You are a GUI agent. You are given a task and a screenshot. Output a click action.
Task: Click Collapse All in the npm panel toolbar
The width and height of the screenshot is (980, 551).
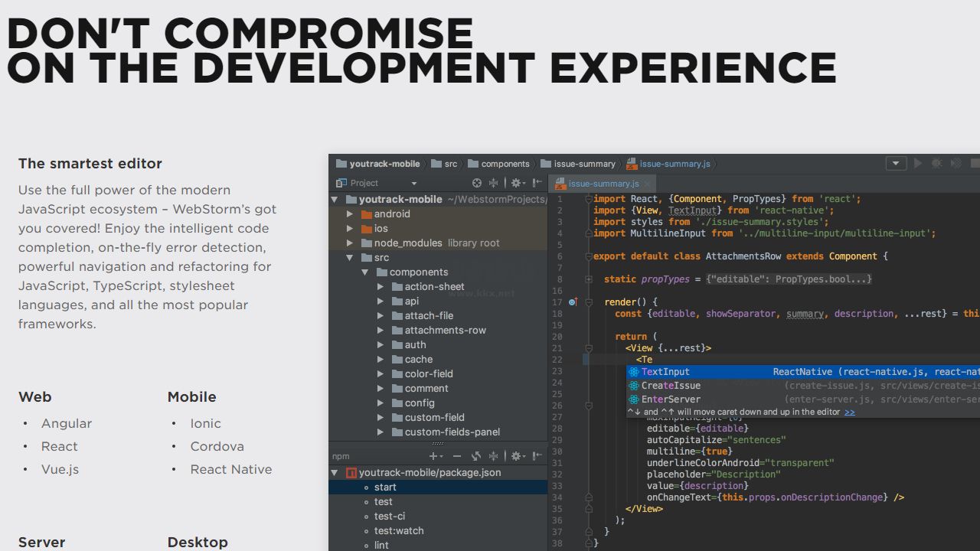495,456
